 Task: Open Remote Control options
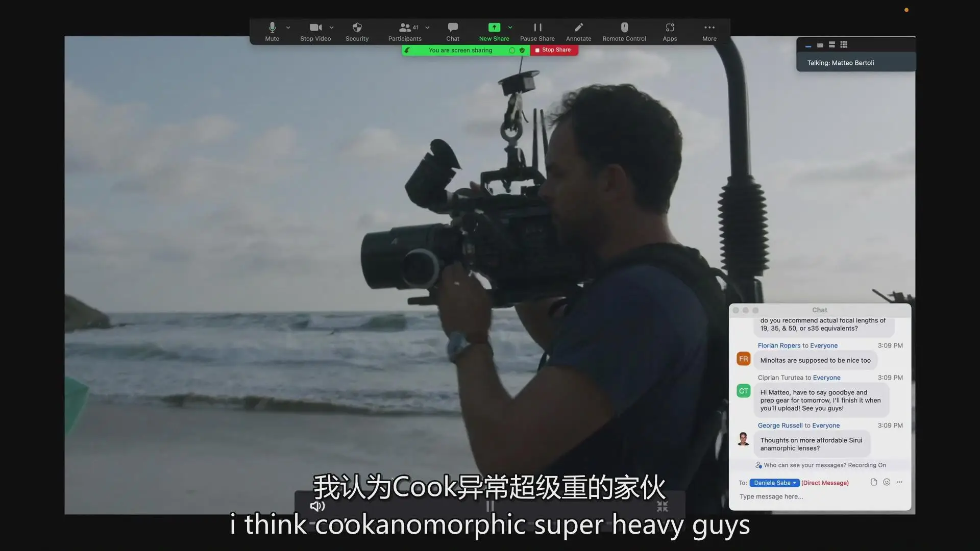click(x=624, y=32)
